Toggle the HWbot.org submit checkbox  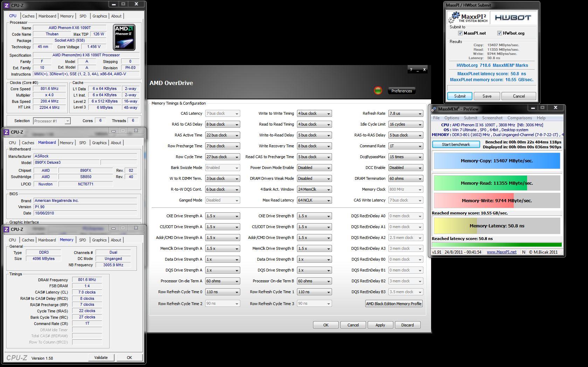[x=499, y=33]
